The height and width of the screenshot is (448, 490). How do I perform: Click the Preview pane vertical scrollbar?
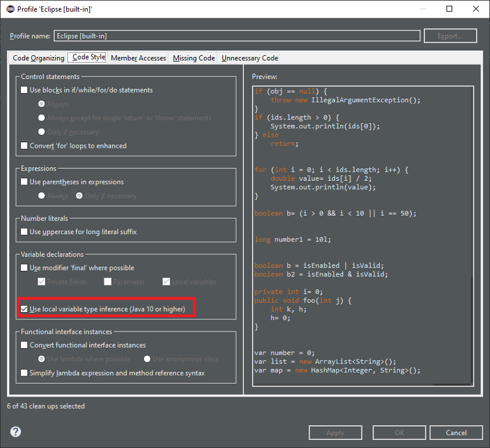tap(471, 330)
